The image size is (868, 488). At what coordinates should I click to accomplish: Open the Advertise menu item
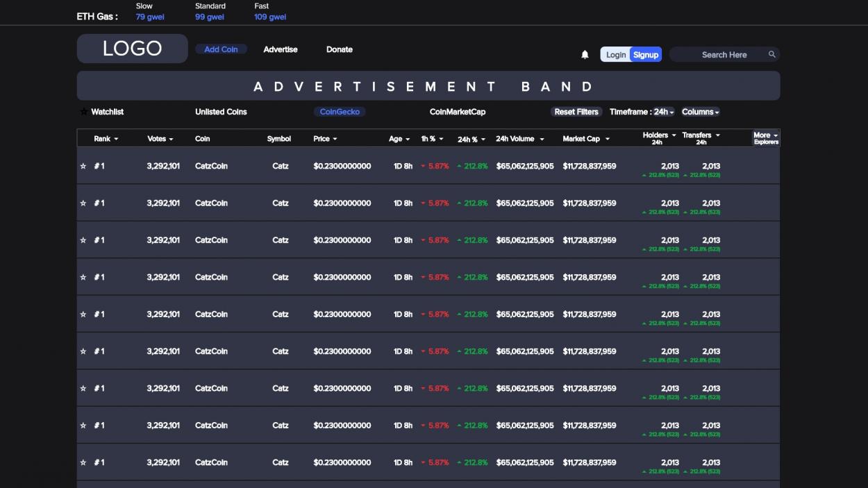coord(281,49)
